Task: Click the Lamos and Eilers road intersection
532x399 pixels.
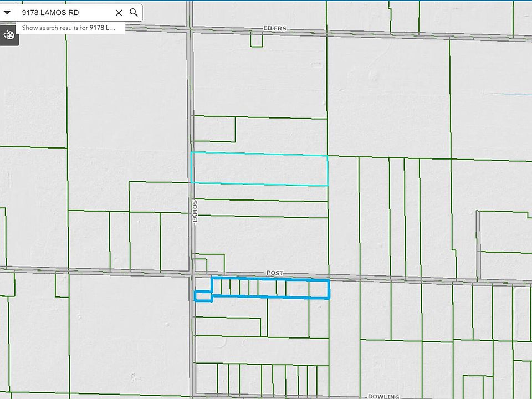Action: tap(190, 27)
